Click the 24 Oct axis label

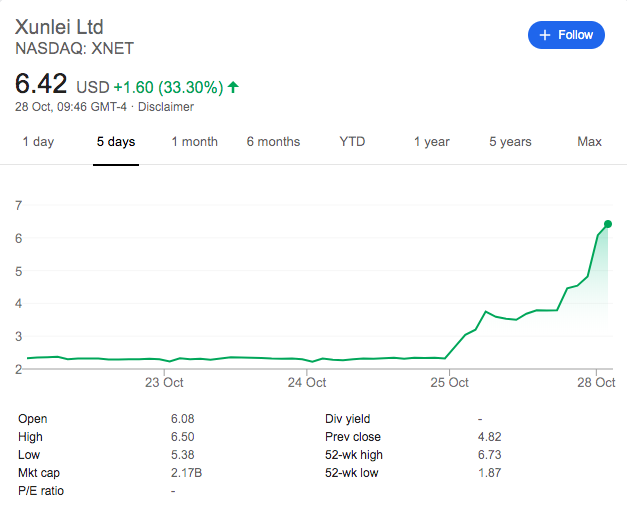[x=307, y=383]
